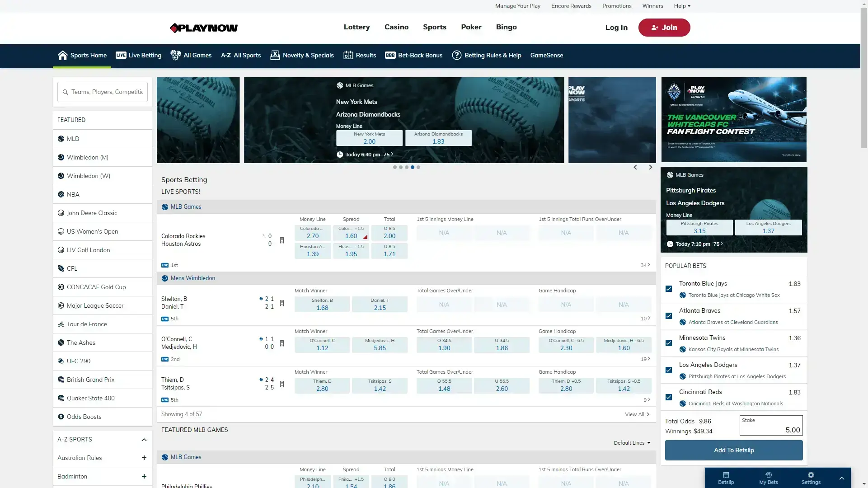
Task: Open the Bingo menu
Action: 506,27
